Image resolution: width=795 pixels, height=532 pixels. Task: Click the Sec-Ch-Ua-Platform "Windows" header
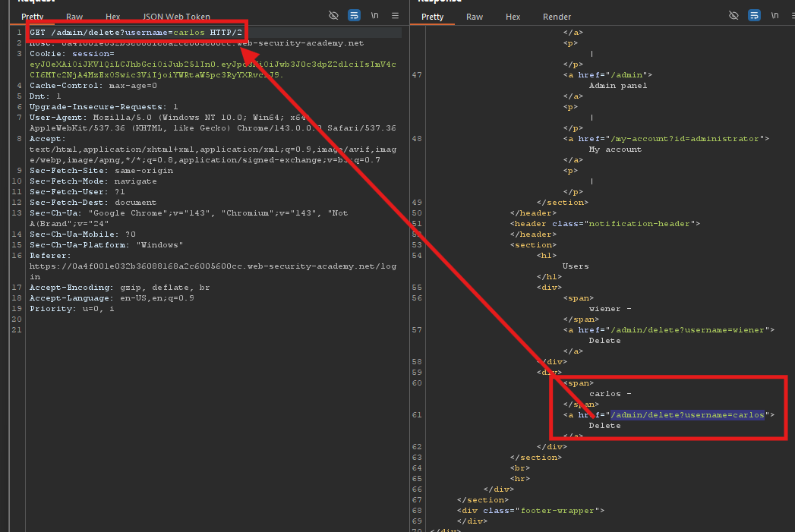coord(106,245)
